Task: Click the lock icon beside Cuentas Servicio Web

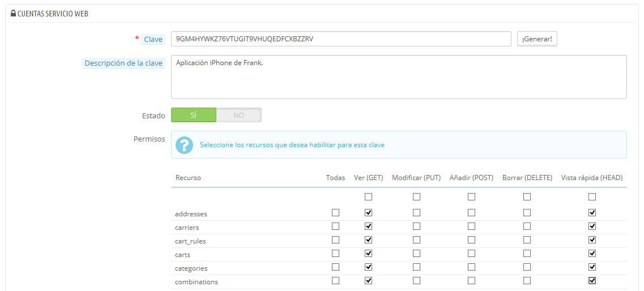Action: [x=13, y=14]
